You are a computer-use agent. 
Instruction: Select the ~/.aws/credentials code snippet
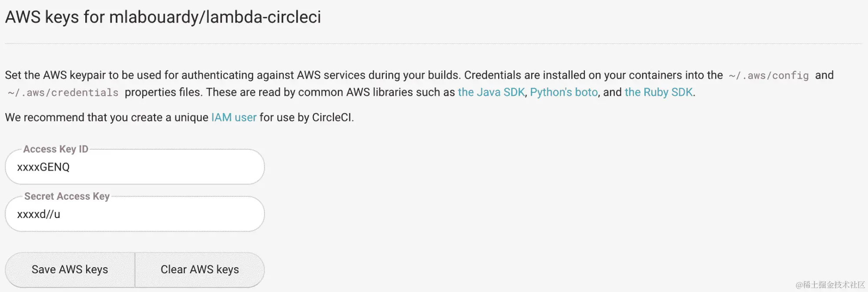click(63, 93)
